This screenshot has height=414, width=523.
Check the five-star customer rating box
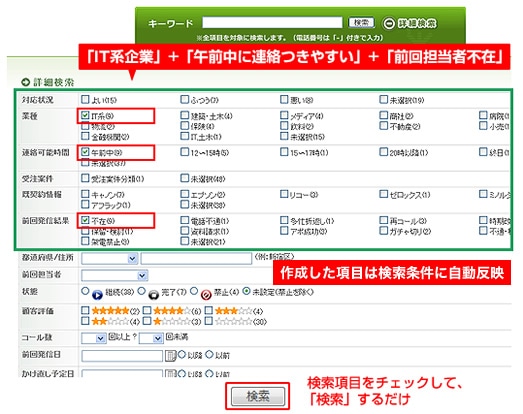(85, 310)
